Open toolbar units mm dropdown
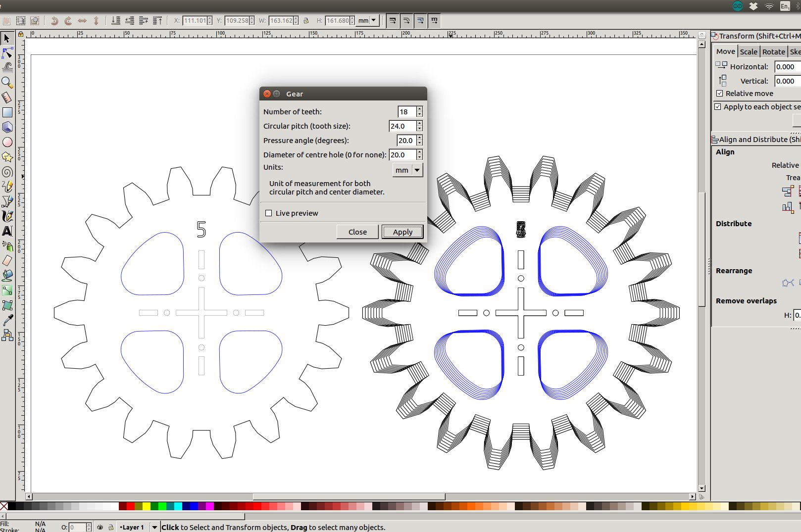The image size is (801, 532). (368, 21)
